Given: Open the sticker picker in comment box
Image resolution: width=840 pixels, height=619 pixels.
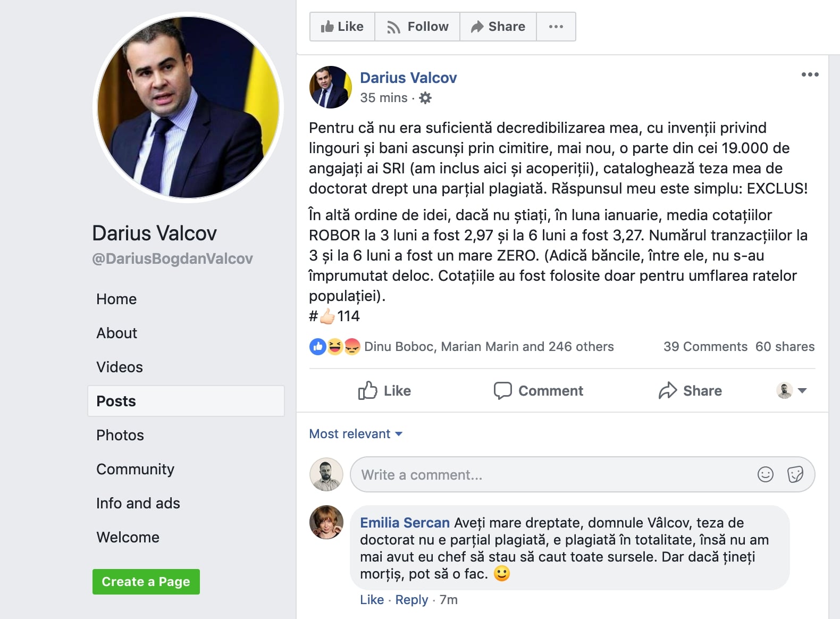Looking at the screenshot, I should [795, 474].
